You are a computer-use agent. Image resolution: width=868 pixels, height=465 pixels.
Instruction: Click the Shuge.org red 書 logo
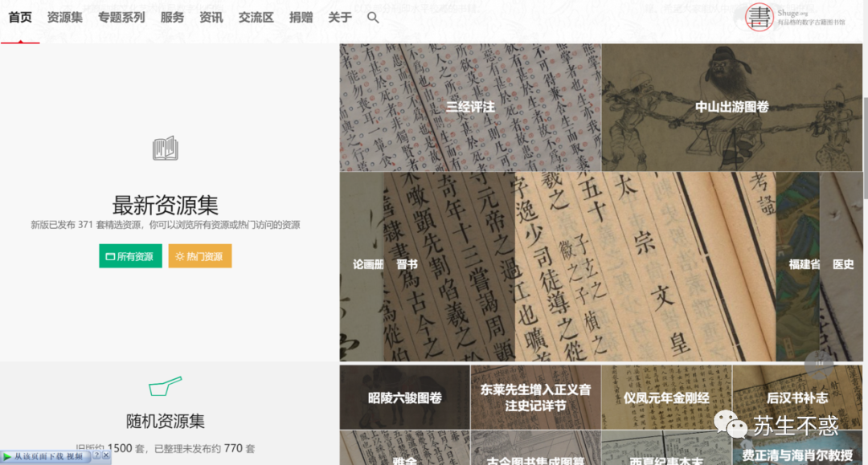[x=759, y=17]
